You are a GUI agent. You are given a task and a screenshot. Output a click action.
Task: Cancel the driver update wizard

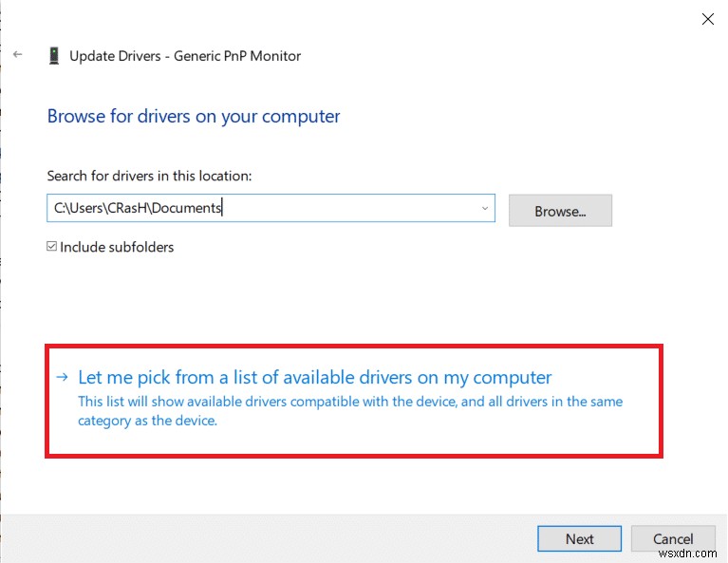[673, 539]
